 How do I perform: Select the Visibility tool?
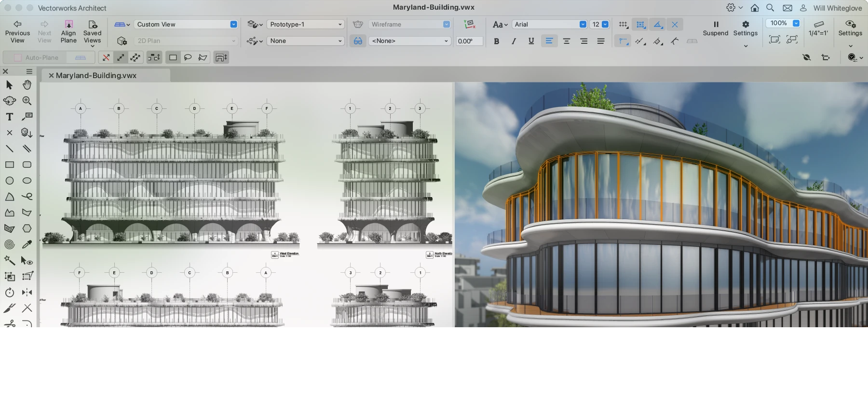(27, 261)
